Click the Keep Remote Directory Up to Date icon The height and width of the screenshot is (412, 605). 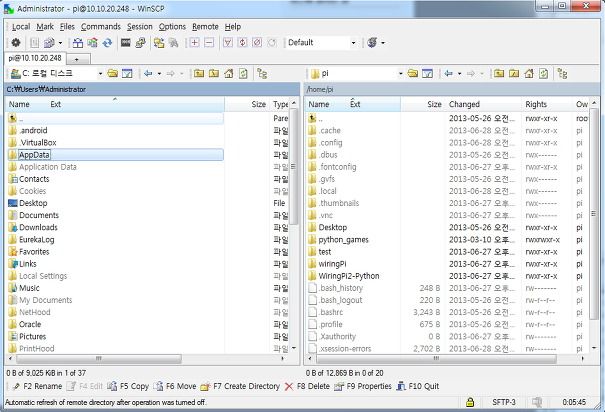93,42
